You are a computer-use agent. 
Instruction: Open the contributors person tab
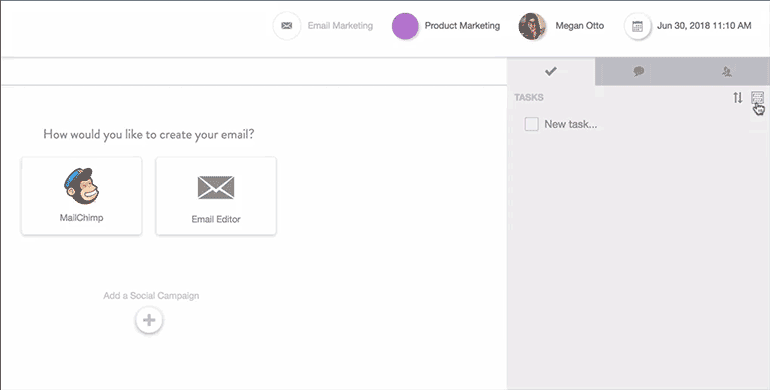[x=727, y=72]
